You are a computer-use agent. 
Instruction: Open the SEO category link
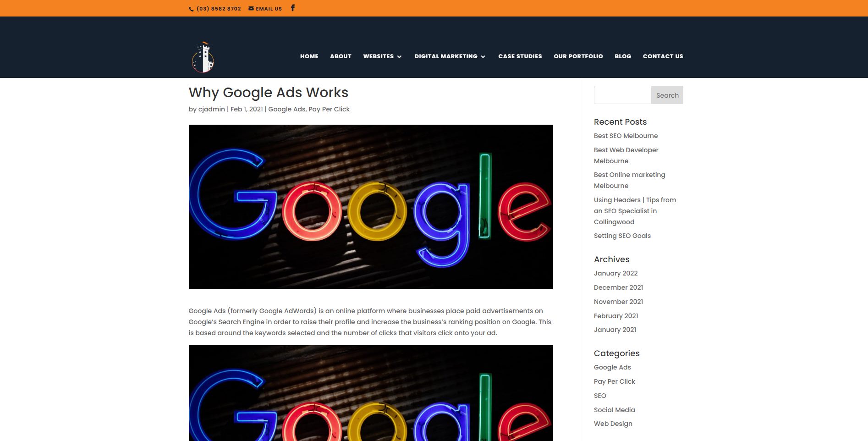(600, 396)
